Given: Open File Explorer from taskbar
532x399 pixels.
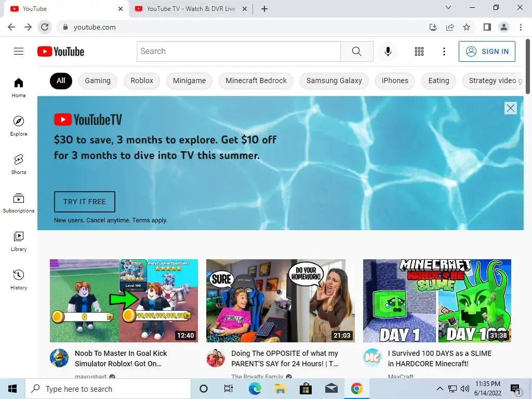Looking at the screenshot, I should [280, 389].
